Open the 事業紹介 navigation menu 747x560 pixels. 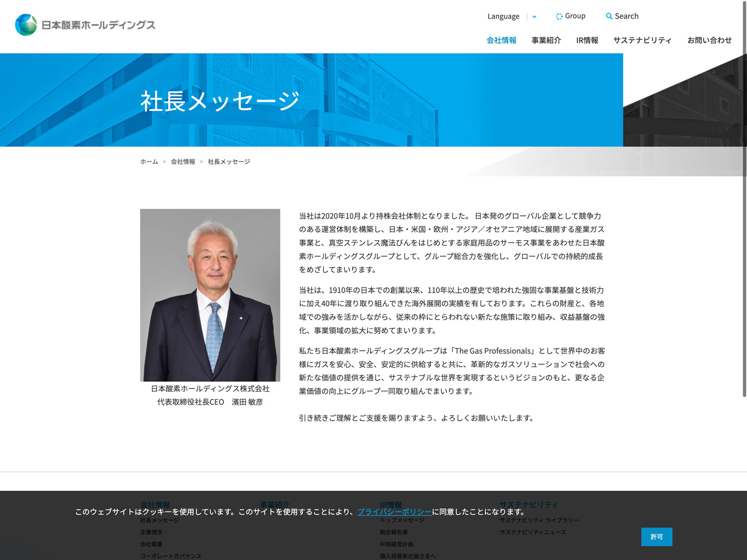click(x=546, y=40)
